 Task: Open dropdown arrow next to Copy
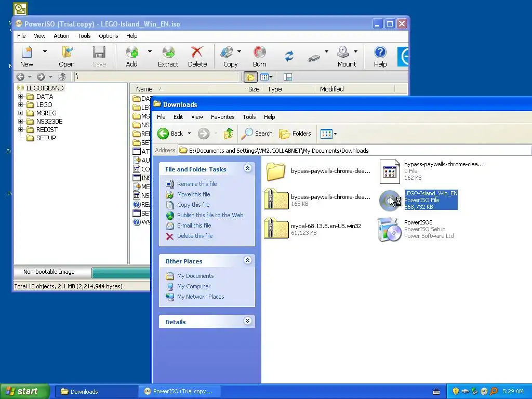(x=239, y=51)
